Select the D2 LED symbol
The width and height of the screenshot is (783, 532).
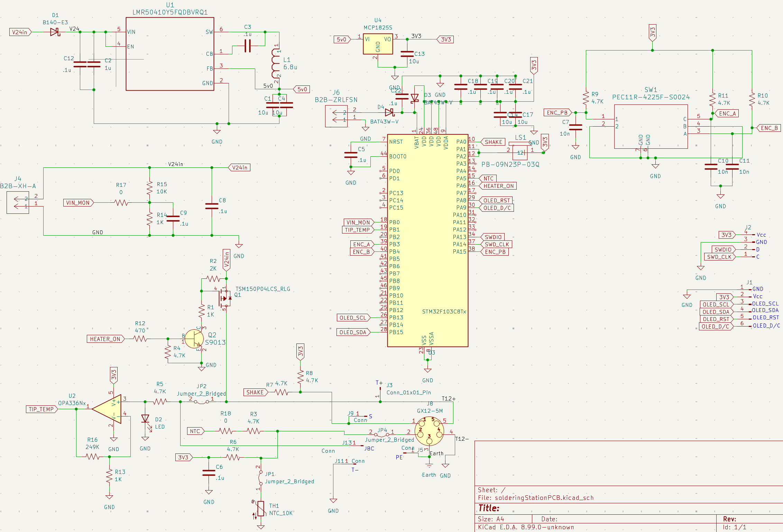coord(145,419)
